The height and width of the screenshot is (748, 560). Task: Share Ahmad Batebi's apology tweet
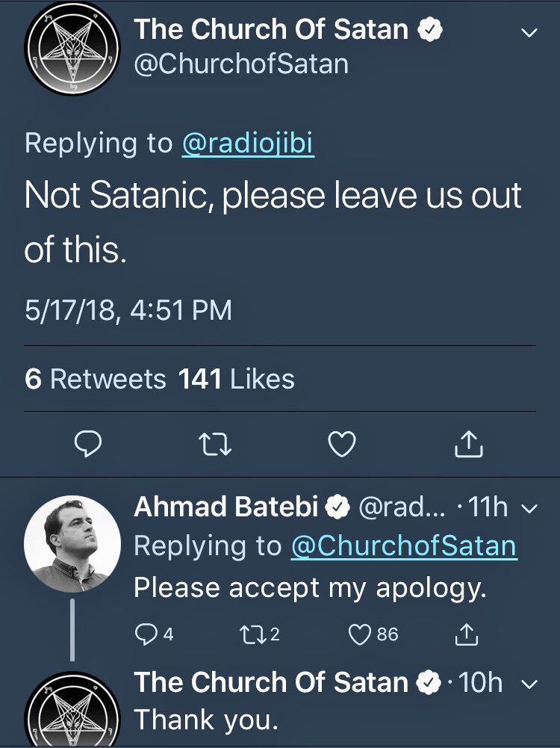click(x=467, y=634)
